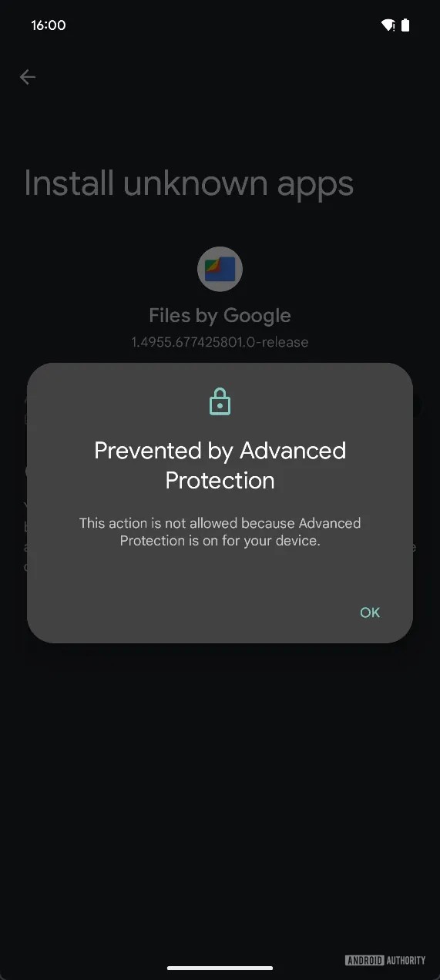
Task: Tap the Wi-Fi status icon
Action: 388,25
